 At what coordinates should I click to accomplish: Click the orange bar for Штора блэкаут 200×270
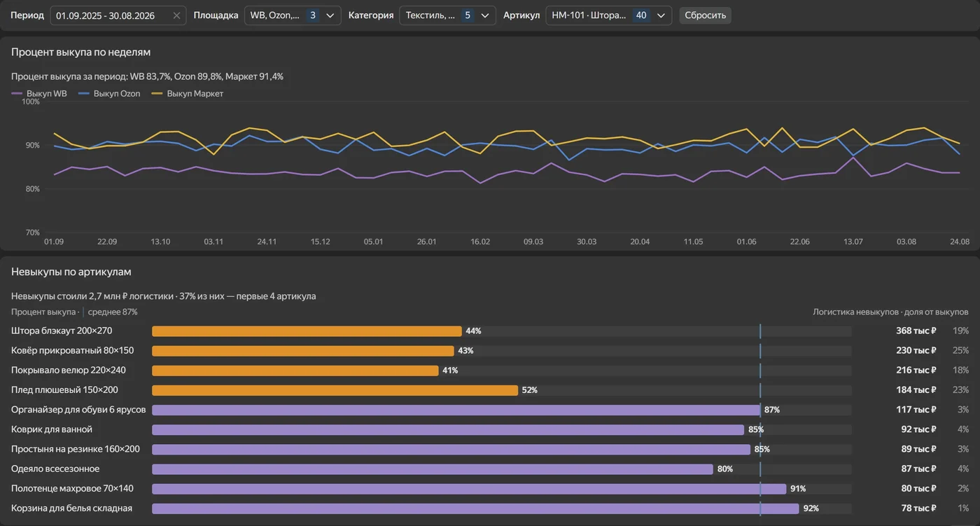(x=307, y=331)
